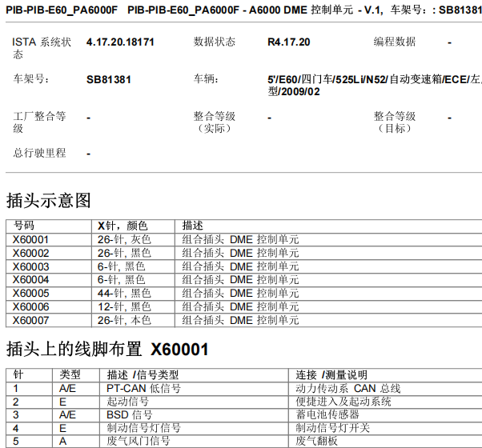Click the '描述 /信号类型' column header

coord(143,375)
